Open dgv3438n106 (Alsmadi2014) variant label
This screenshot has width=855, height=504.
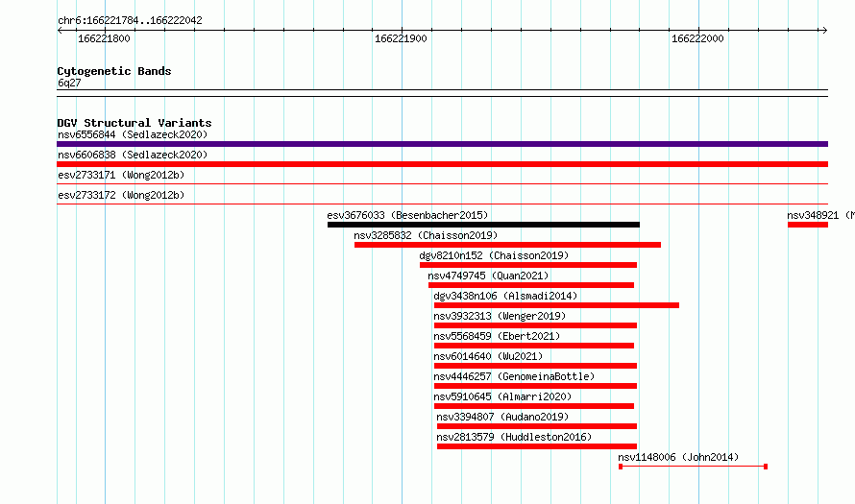coord(505,296)
